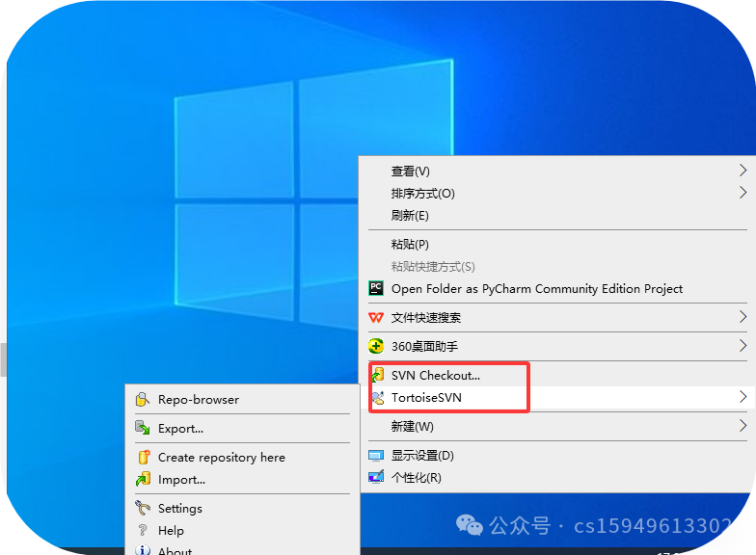Screen dimensions: 756x555
Task: Click the Settings wrench icon
Action: pyautogui.click(x=143, y=508)
